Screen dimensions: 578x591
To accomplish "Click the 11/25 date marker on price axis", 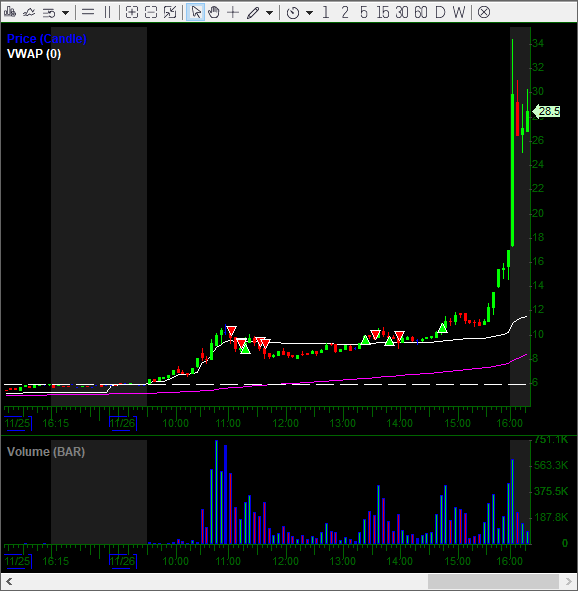I will tap(17, 423).
